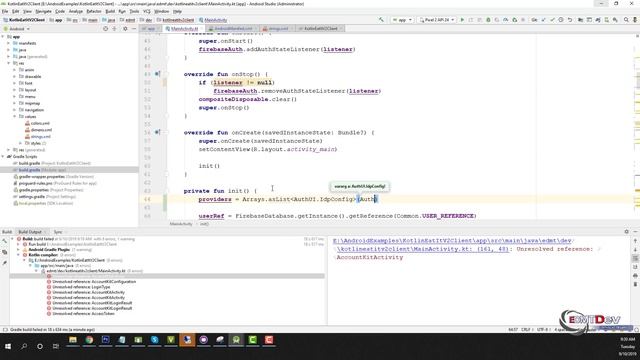Open gradle.properties (Project Properties) file
This screenshot has height=360, width=640.
pyautogui.click(x=51, y=190)
